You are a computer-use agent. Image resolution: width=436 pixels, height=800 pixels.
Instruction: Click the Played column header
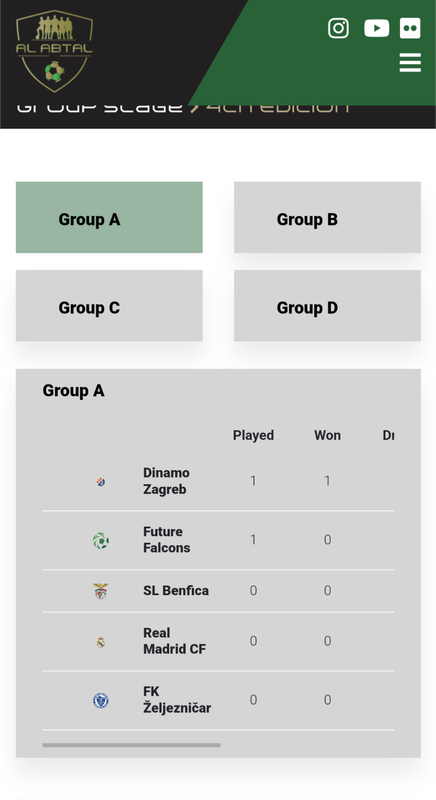(253, 435)
